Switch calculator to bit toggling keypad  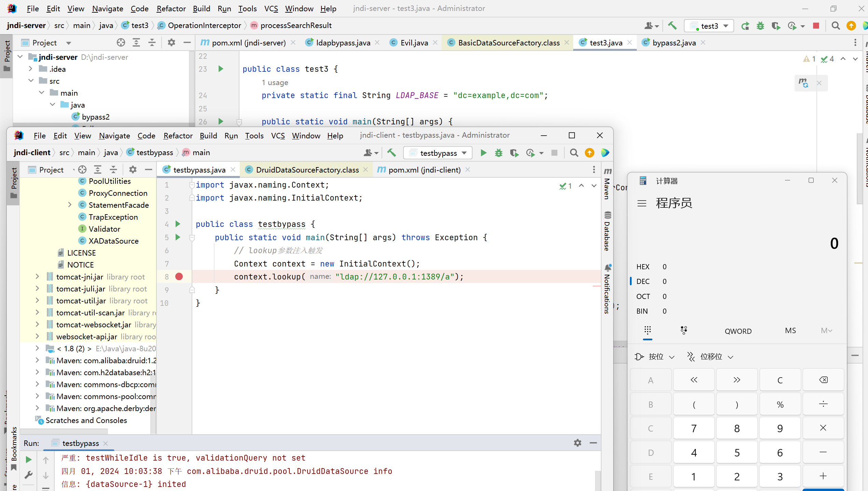[684, 330]
